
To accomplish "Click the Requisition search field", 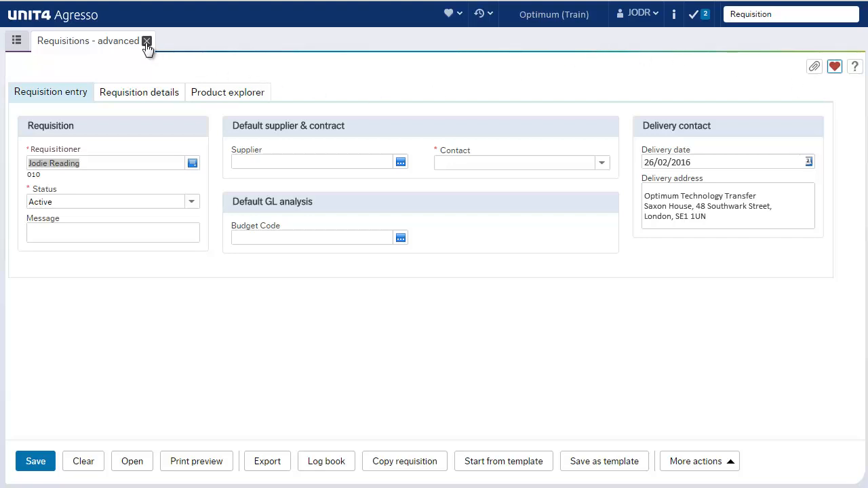I will 791,14.
